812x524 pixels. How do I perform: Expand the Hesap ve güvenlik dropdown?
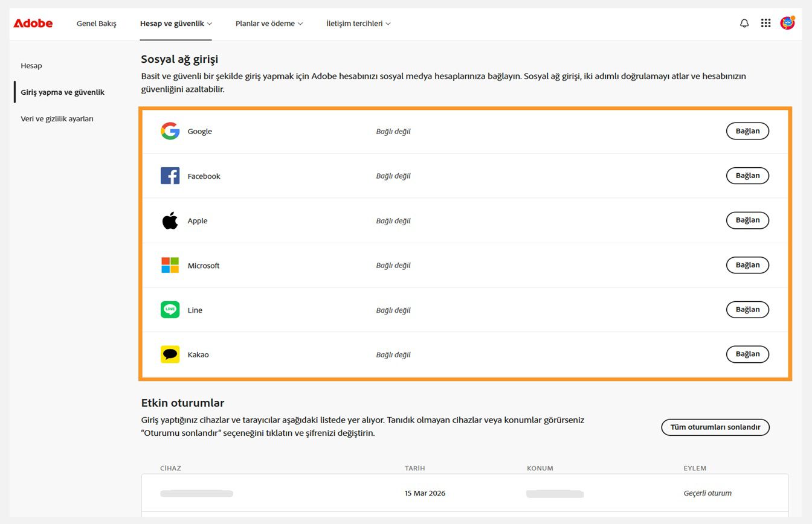click(x=176, y=24)
